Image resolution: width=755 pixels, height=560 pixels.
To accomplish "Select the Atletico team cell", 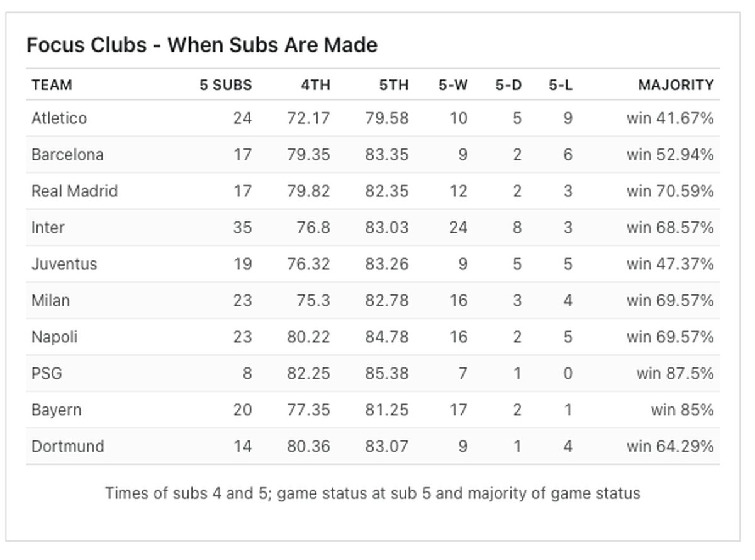I will pyautogui.click(x=59, y=118).
